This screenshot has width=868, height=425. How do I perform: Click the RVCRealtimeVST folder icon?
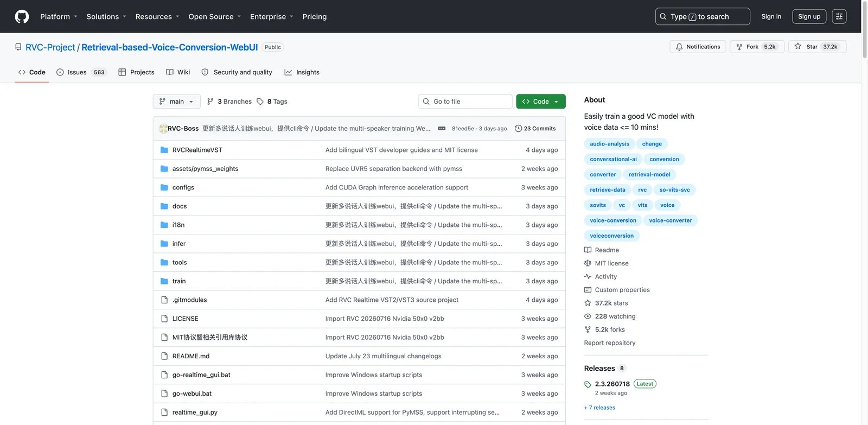[164, 150]
